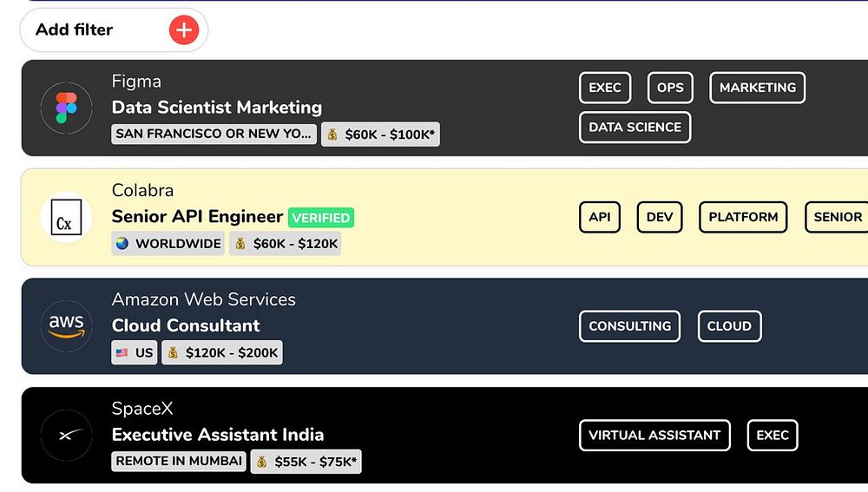
Task: Click the SpaceX company name
Action: click(142, 409)
